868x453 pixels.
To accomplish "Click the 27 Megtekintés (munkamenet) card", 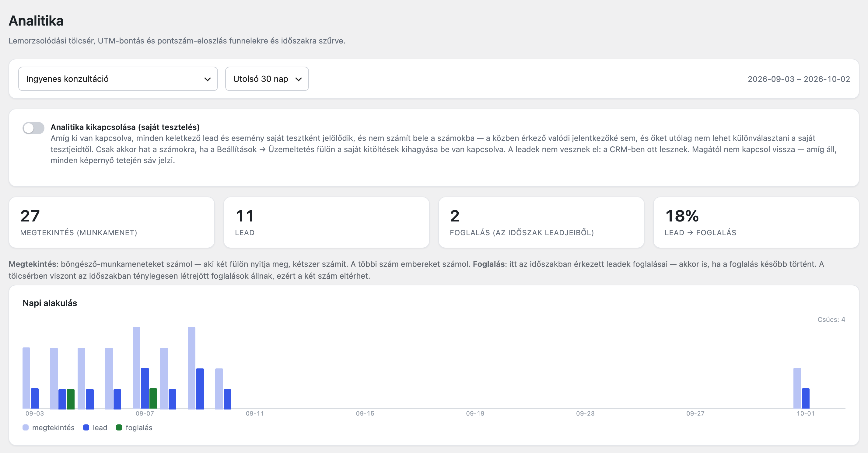I will pos(111,222).
